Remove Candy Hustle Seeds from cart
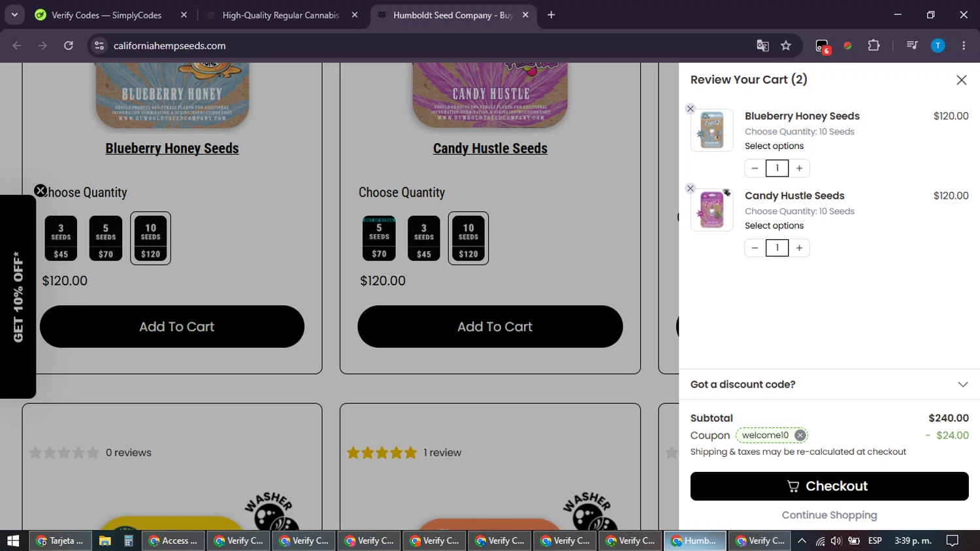 click(x=691, y=189)
